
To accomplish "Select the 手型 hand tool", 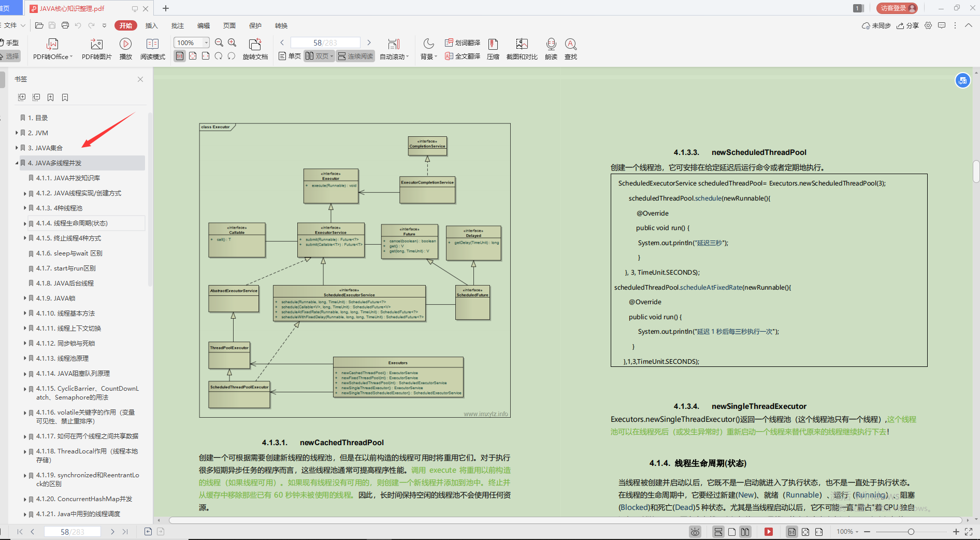I will pyautogui.click(x=9, y=42).
